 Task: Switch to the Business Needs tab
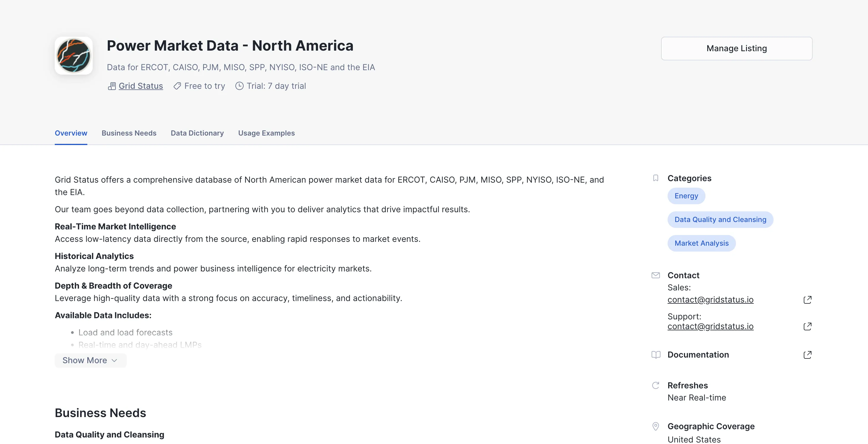pos(129,133)
